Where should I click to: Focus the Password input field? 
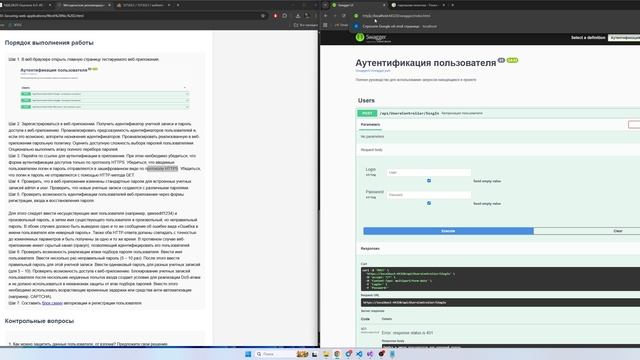point(429,195)
